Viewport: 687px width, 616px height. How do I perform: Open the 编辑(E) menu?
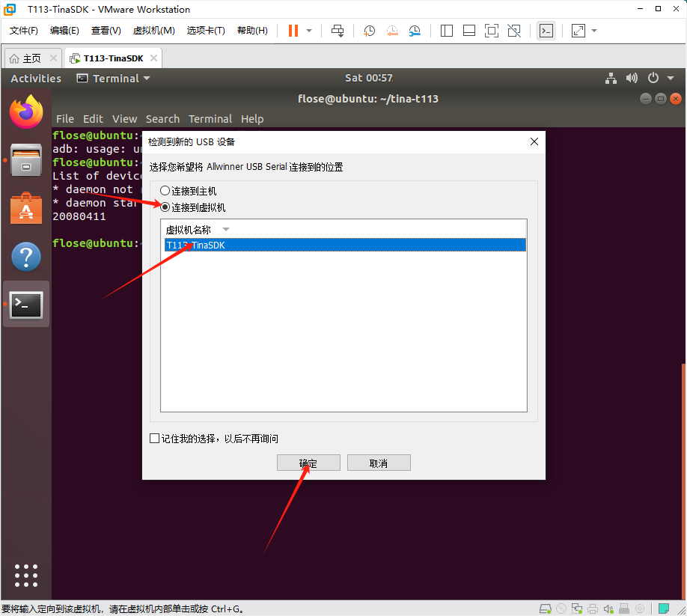(64, 31)
